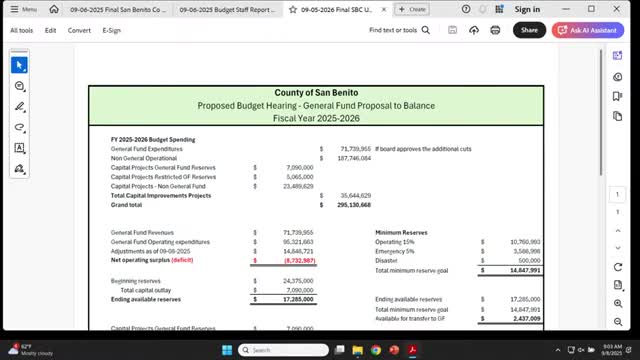Open the Edit menu

[50, 30]
